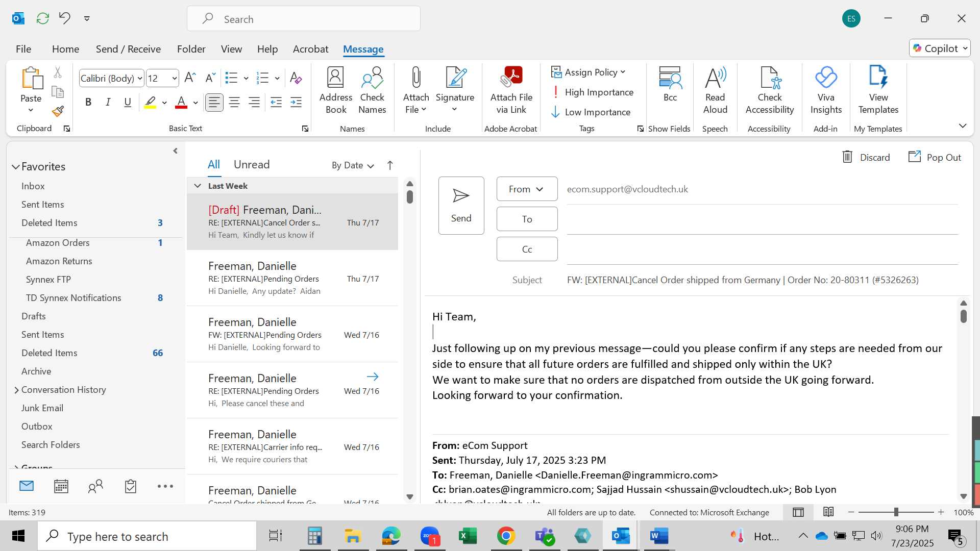Click the To recipients button
This screenshot has height=551, width=980.
[527, 219]
